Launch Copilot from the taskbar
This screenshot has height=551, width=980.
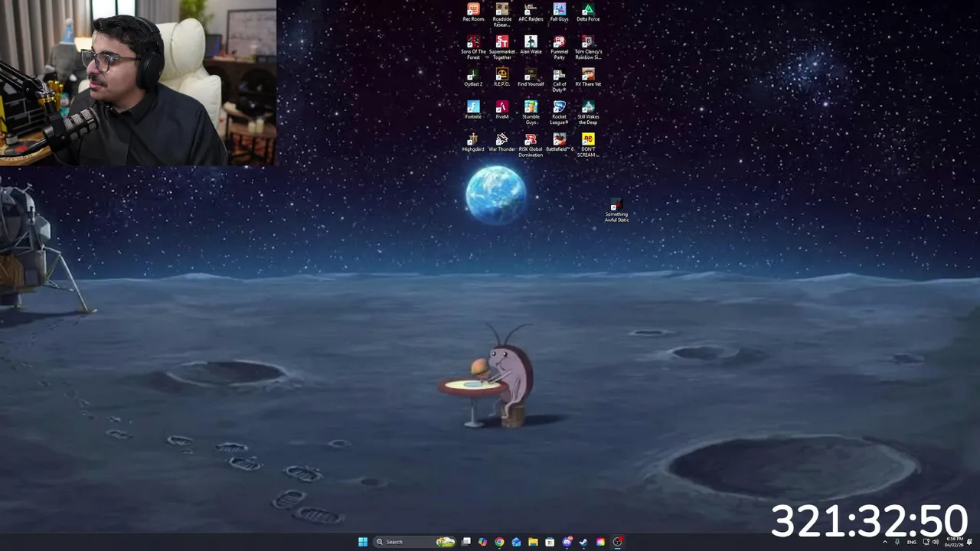coord(482,542)
